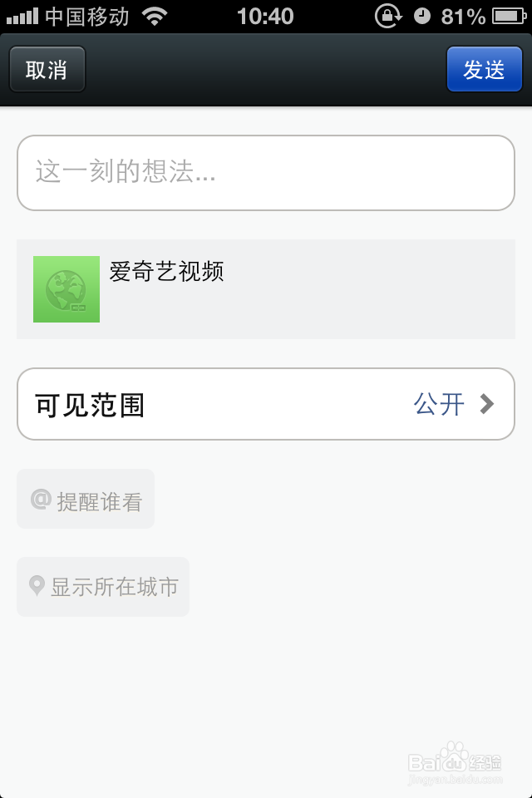The image size is (532, 798).
Task: Click the rotation lock icon
Action: pyautogui.click(x=388, y=16)
